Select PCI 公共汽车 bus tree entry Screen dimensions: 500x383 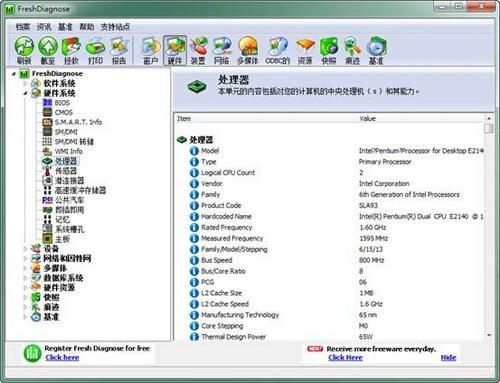coord(69,200)
